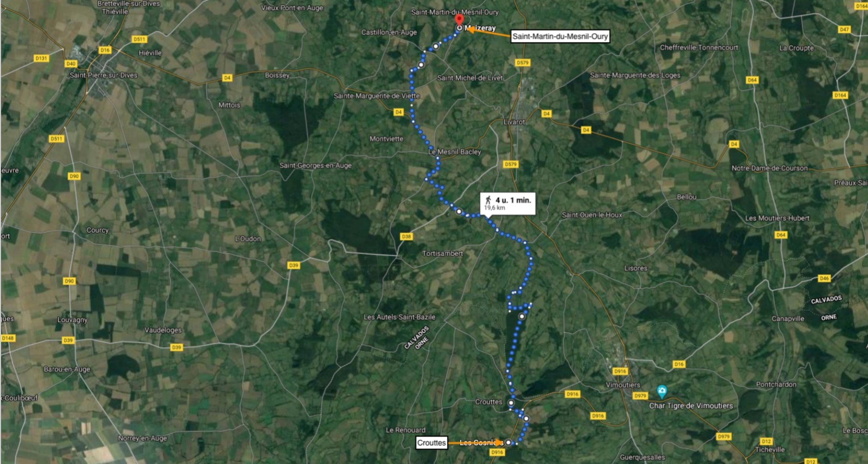Click the Saint-Martin-du-Mesnil-Oury annotation label box

(x=560, y=36)
